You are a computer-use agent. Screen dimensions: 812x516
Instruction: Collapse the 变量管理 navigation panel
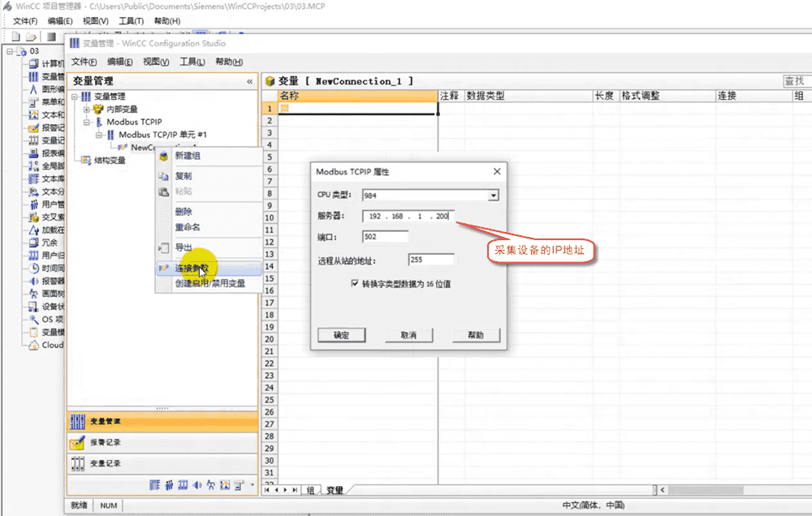249,81
